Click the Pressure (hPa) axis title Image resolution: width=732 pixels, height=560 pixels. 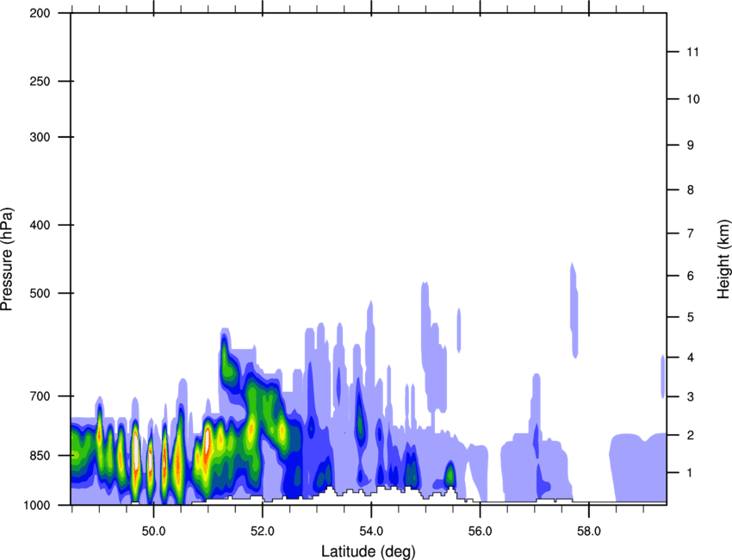(7, 259)
